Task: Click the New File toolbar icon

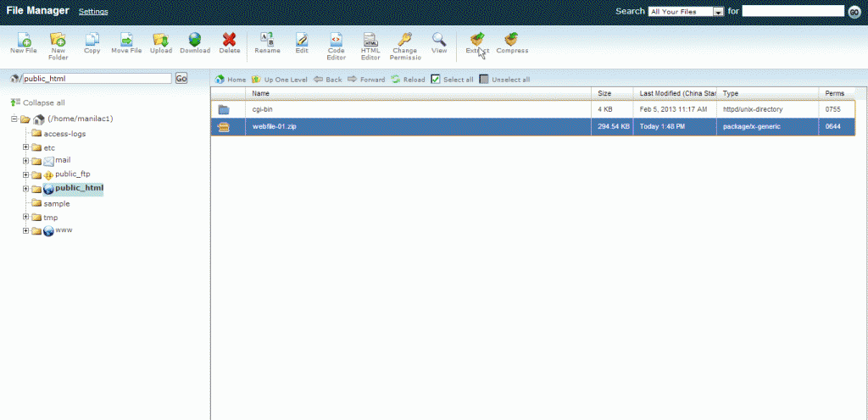Action: click(x=23, y=40)
